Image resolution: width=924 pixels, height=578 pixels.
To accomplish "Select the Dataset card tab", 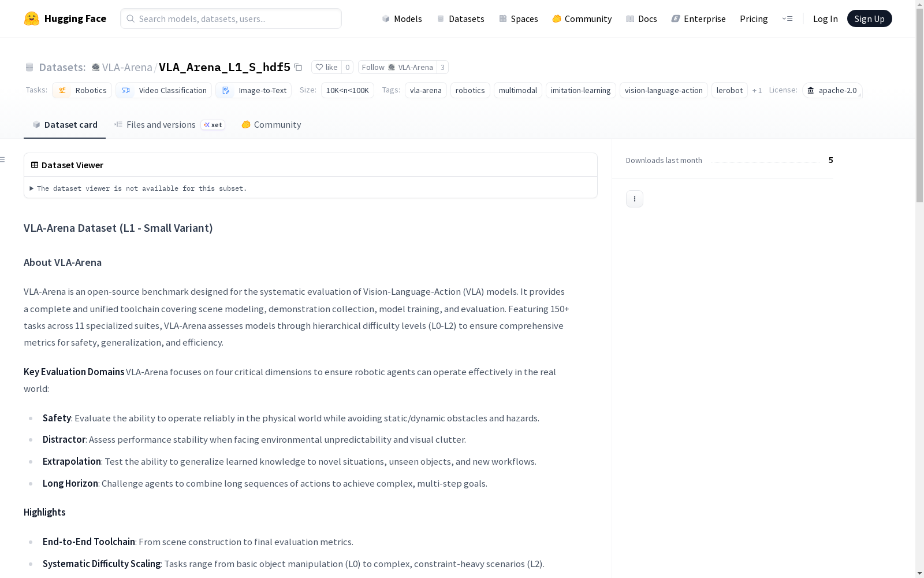I will [65, 125].
